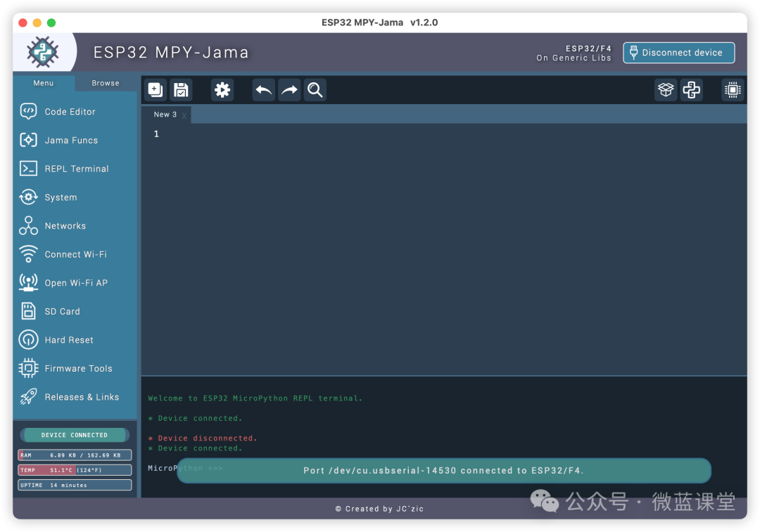Image resolution: width=760 pixels, height=532 pixels.
Task: Open Connect Wi-Fi menu label
Action: tap(75, 254)
